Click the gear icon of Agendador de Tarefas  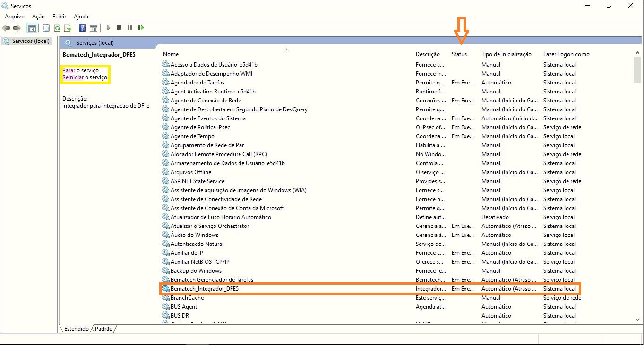165,83
